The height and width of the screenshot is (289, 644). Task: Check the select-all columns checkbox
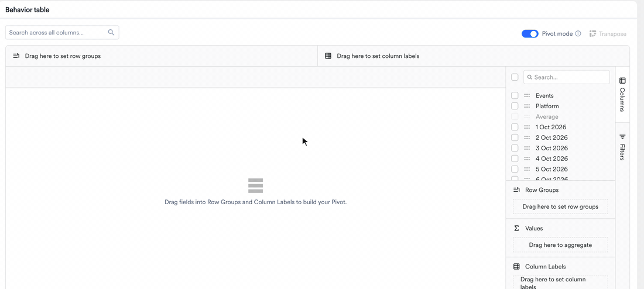pos(515,77)
